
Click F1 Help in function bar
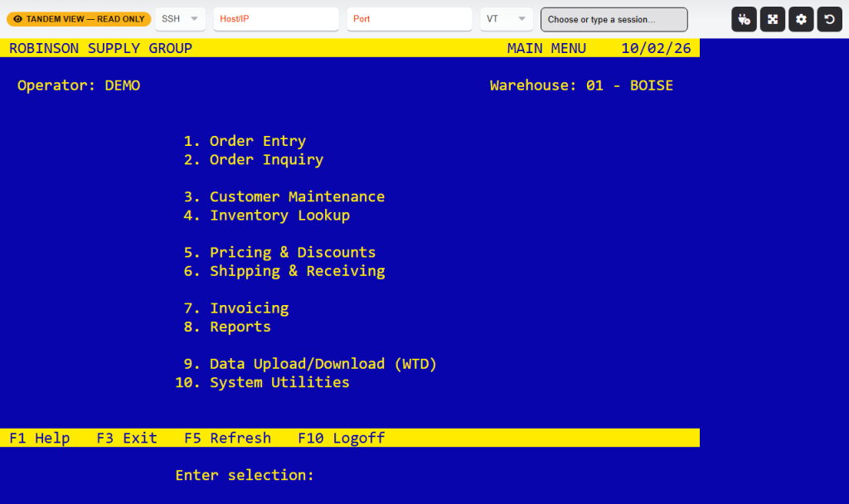40,438
